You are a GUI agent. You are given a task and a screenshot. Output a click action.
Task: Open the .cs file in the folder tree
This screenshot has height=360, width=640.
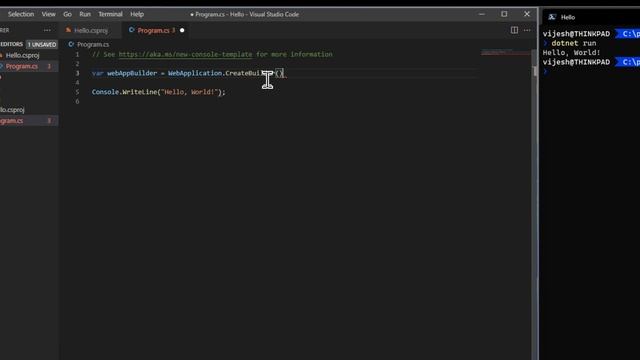29,121
